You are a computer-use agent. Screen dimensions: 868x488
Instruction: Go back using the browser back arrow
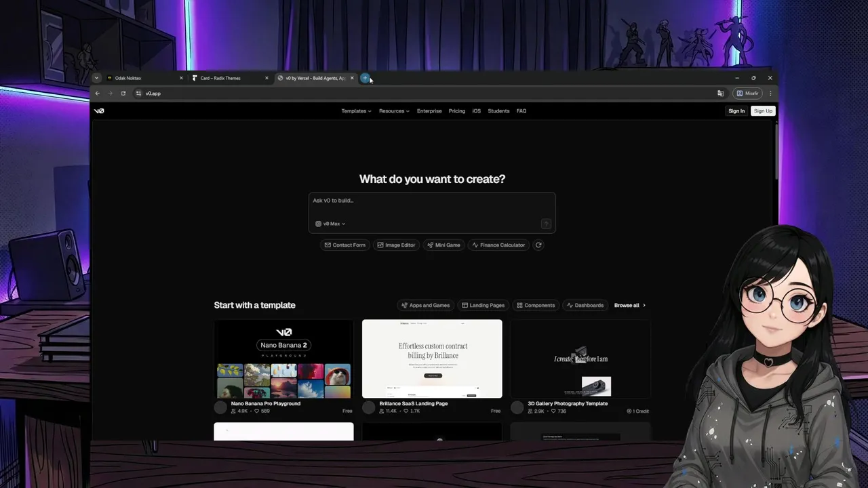[x=98, y=93]
